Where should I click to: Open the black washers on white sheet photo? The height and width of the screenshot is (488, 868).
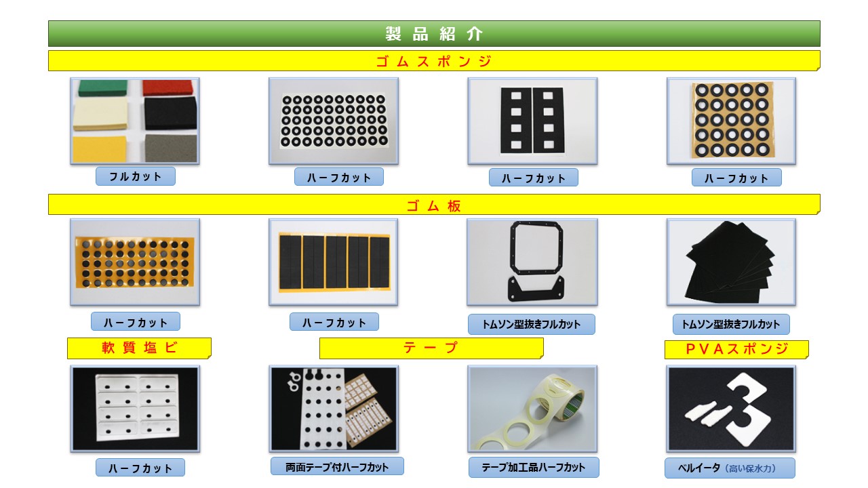point(334,121)
